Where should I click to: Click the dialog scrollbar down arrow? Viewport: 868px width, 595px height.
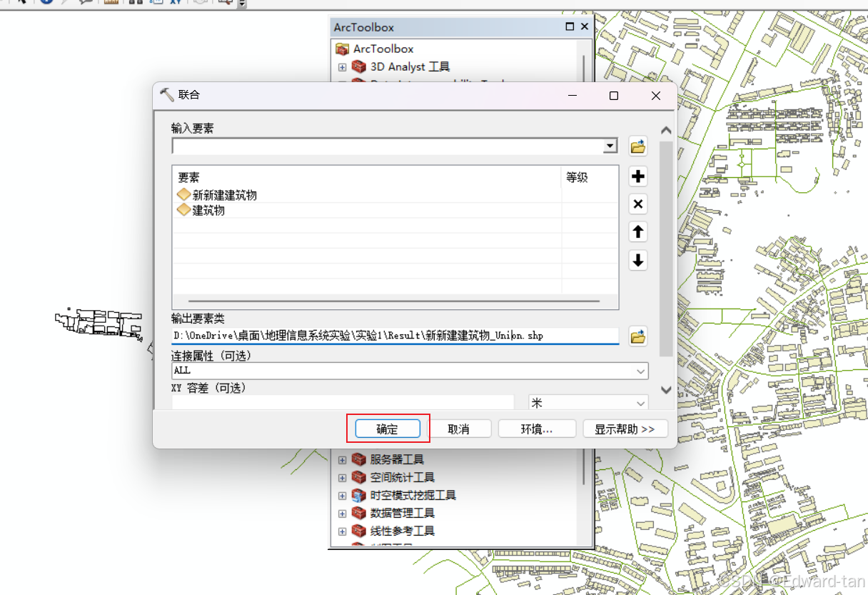pos(665,389)
